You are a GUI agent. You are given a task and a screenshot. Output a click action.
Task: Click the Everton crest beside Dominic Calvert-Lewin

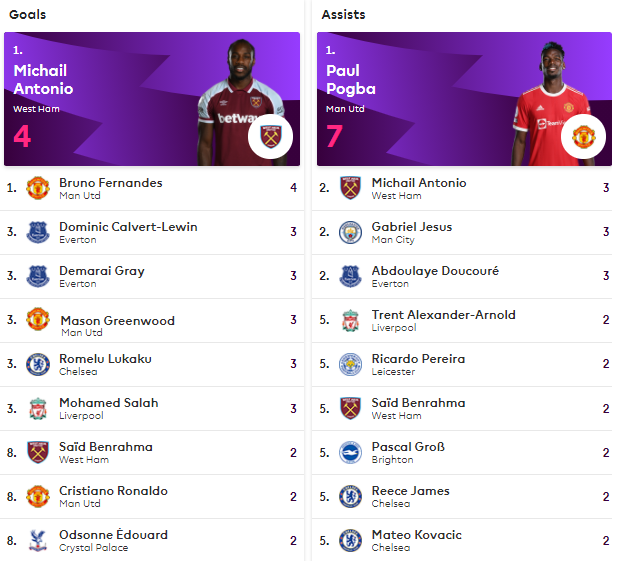[x=38, y=232]
